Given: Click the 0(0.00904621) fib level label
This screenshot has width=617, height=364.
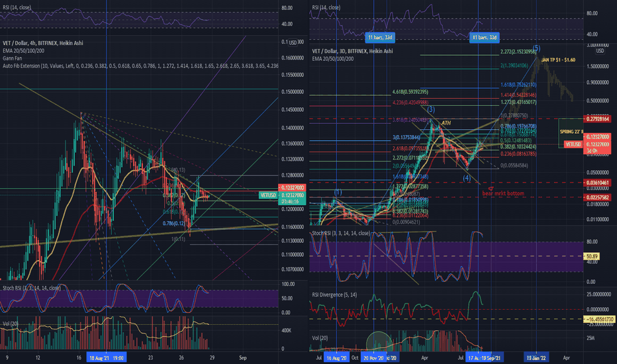Looking at the screenshot, I should (x=406, y=222).
